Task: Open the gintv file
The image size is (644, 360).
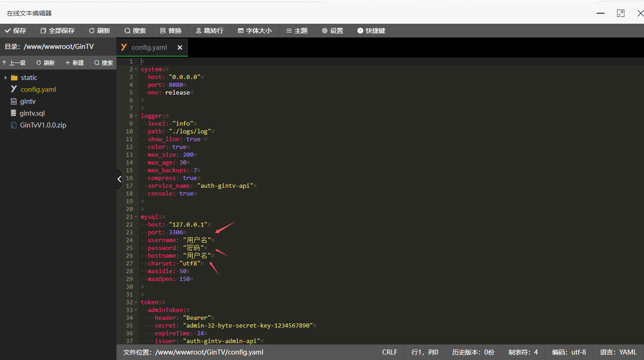Action: 28,101
